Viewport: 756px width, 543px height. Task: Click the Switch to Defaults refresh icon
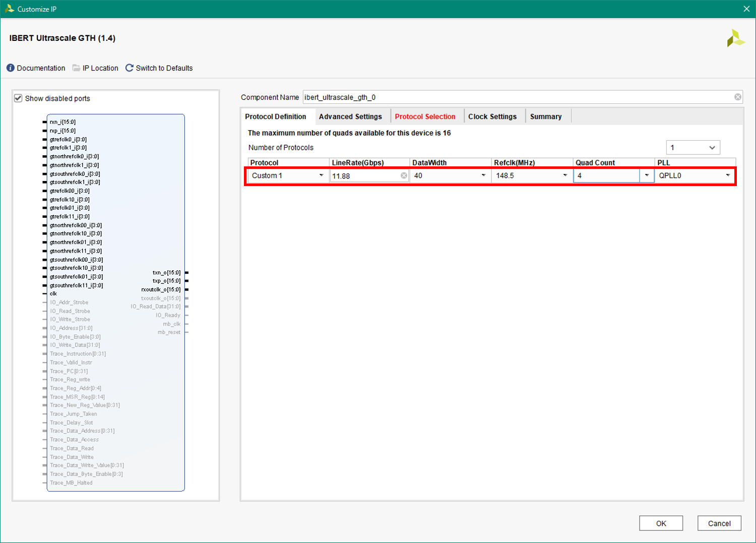(130, 68)
